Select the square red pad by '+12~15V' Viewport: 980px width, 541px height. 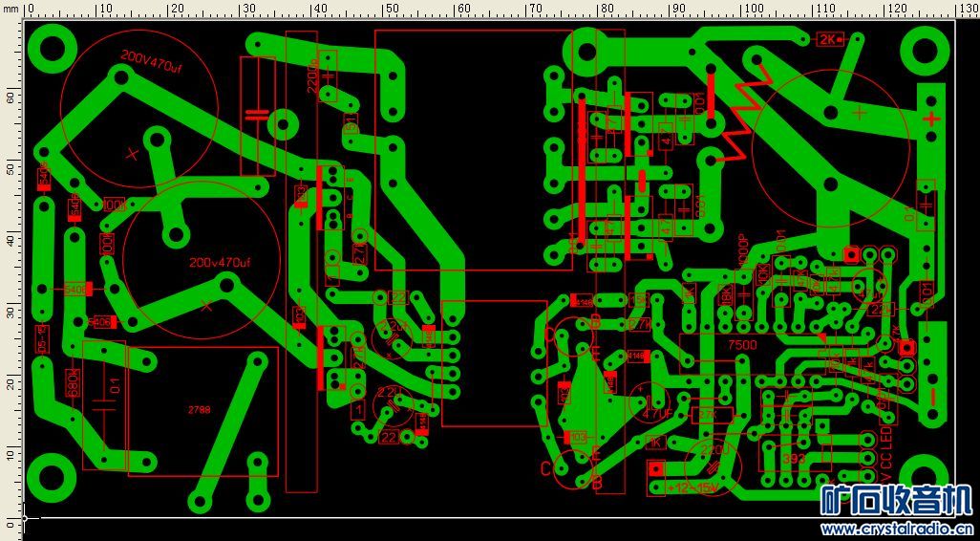point(655,468)
